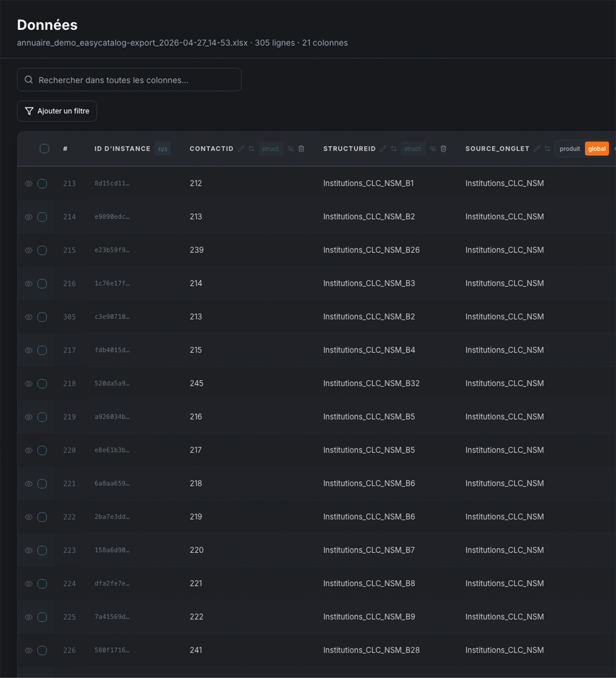Image resolution: width=616 pixels, height=678 pixels.
Task: Click the eye icon of row 222
Action: (x=28, y=517)
